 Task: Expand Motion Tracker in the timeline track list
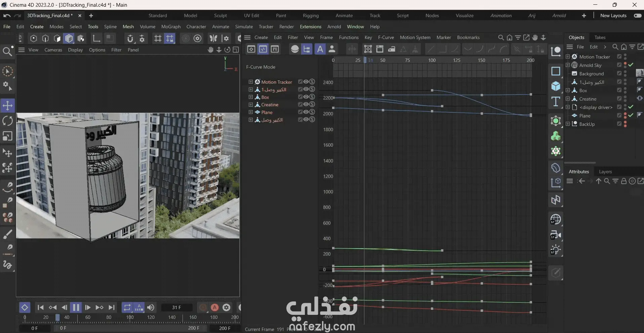click(x=250, y=82)
